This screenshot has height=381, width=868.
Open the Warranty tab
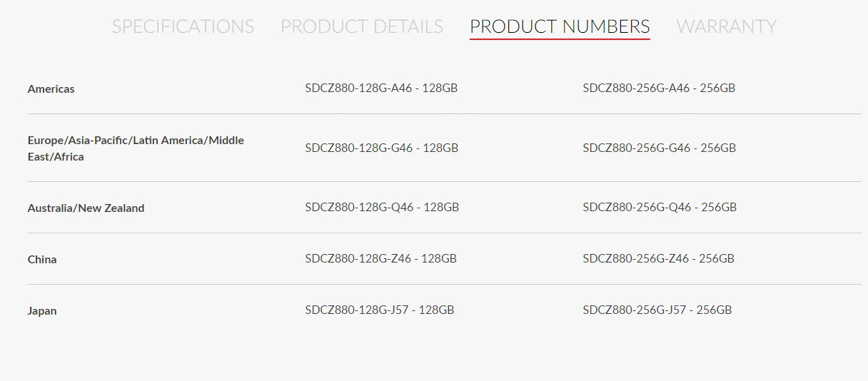pyautogui.click(x=726, y=26)
